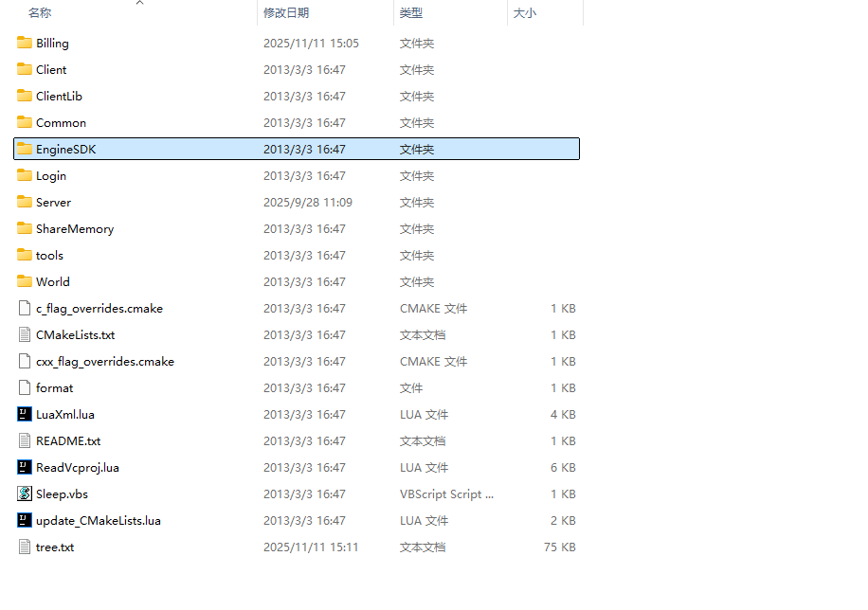Select the Server folder name
This screenshot has height=610, width=868.
click(53, 202)
